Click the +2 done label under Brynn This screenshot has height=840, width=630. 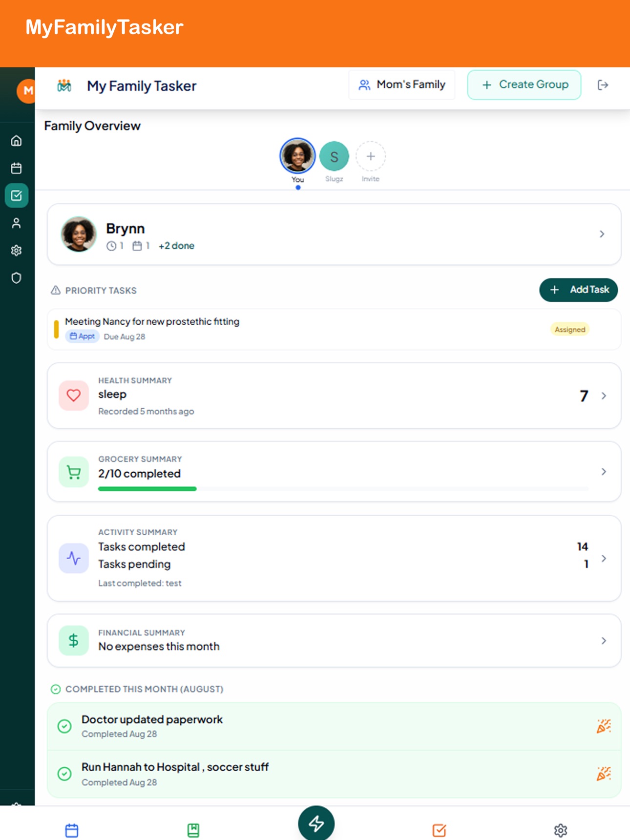(x=176, y=246)
